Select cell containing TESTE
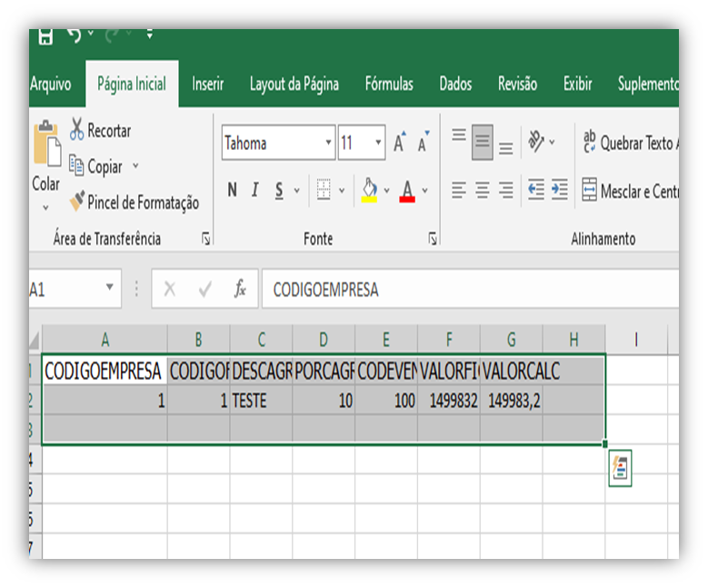 pos(261,400)
